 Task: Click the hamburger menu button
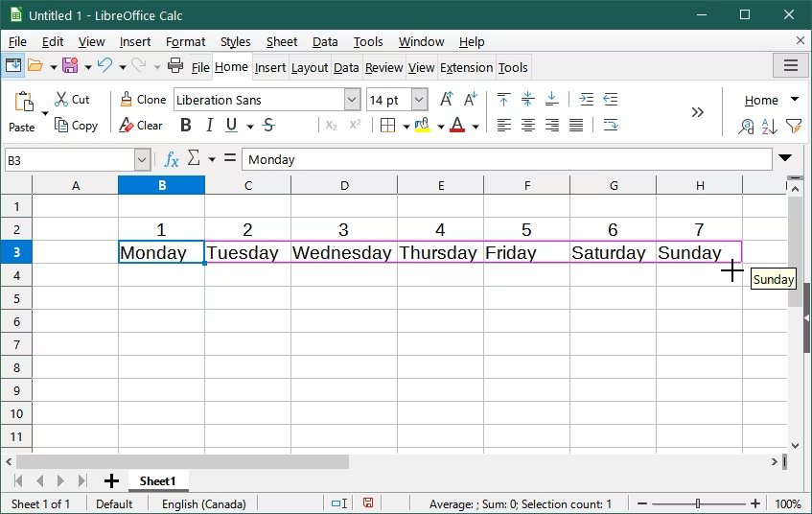[x=790, y=65]
